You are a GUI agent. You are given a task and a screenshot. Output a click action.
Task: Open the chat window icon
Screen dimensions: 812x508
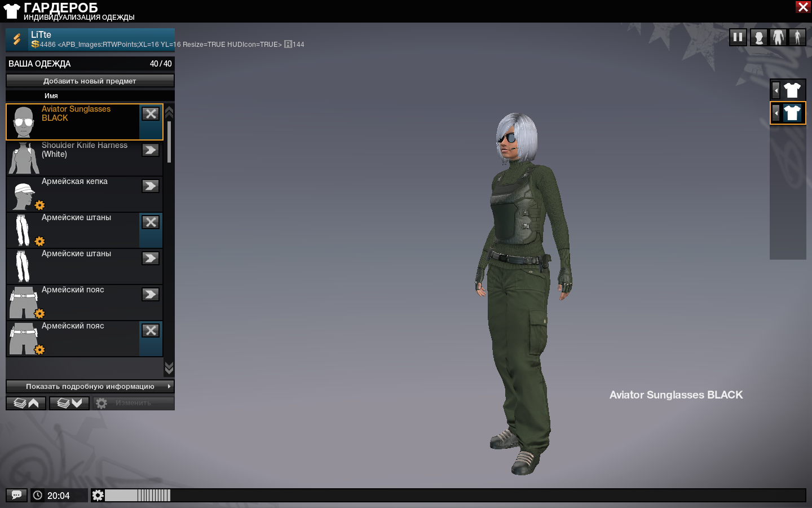(x=16, y=495)
